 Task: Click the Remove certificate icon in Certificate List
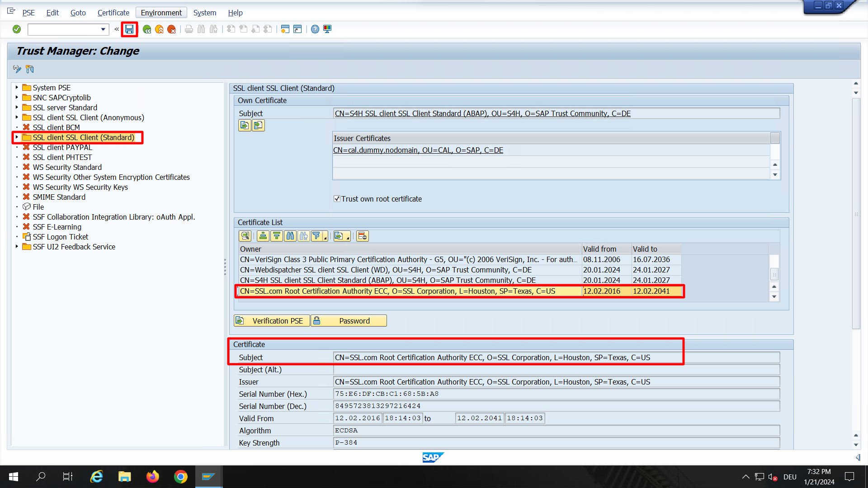363,236
